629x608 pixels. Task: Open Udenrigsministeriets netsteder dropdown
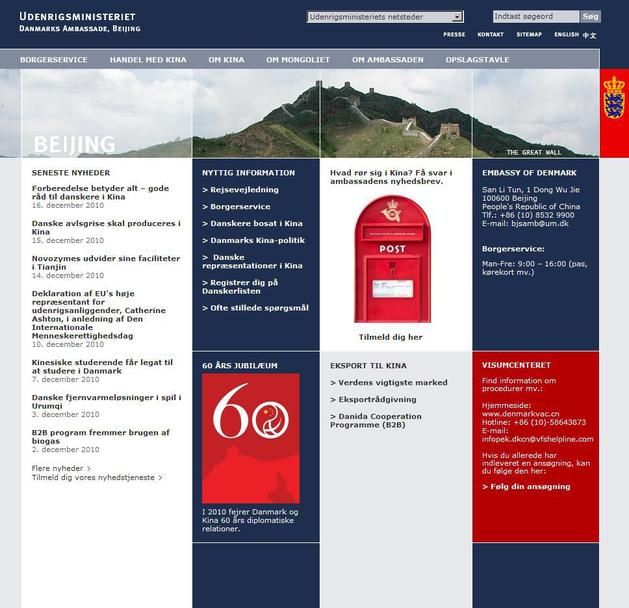(x=385, y=17)
